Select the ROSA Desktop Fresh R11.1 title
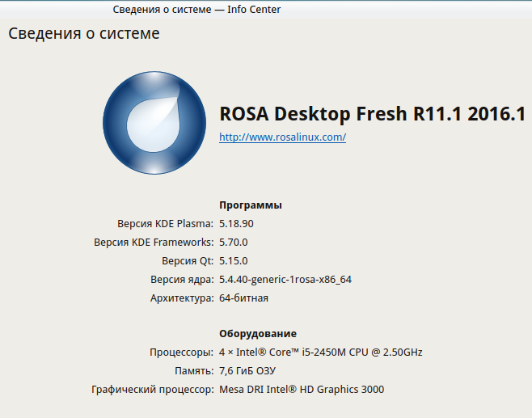Screen dimensions: 532x418 373,114
